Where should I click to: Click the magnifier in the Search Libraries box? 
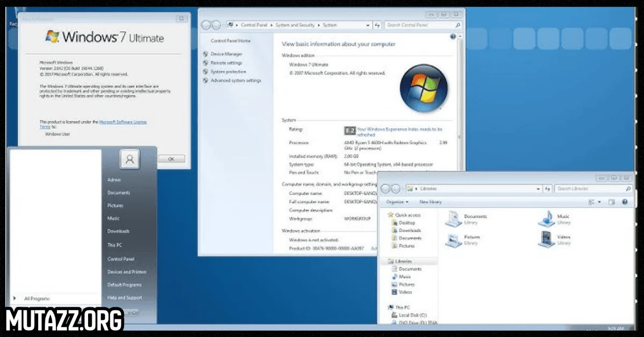628,188
